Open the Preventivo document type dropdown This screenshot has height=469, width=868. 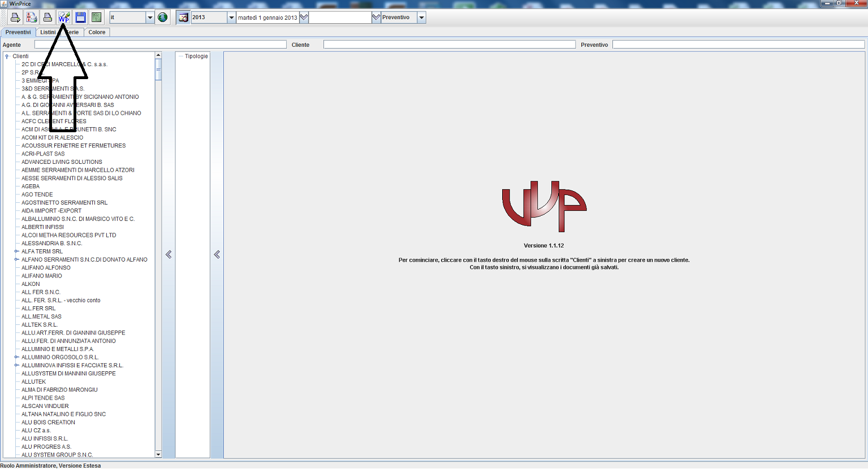tap(421, 18)
